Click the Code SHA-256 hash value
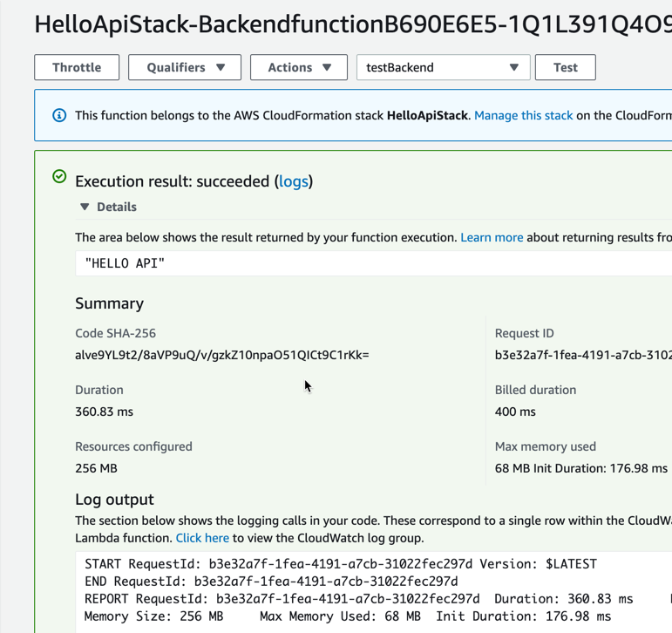 point(222,355)
